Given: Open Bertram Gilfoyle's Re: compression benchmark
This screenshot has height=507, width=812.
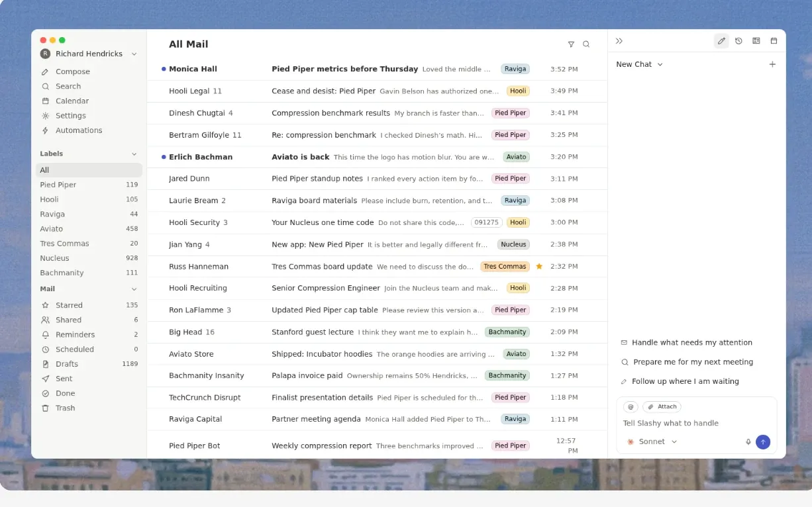Looking at the screenshot, I should click(377, 135).
